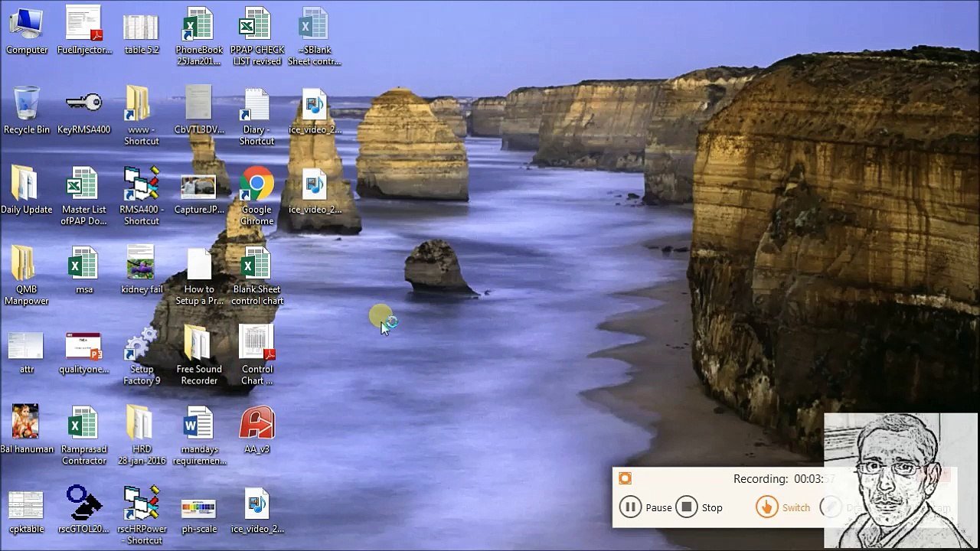The width and height of the screenshot is (980, 551).
Task: Click the ~$Blank Sheet temporary Excel file
Action: point(314,37)
